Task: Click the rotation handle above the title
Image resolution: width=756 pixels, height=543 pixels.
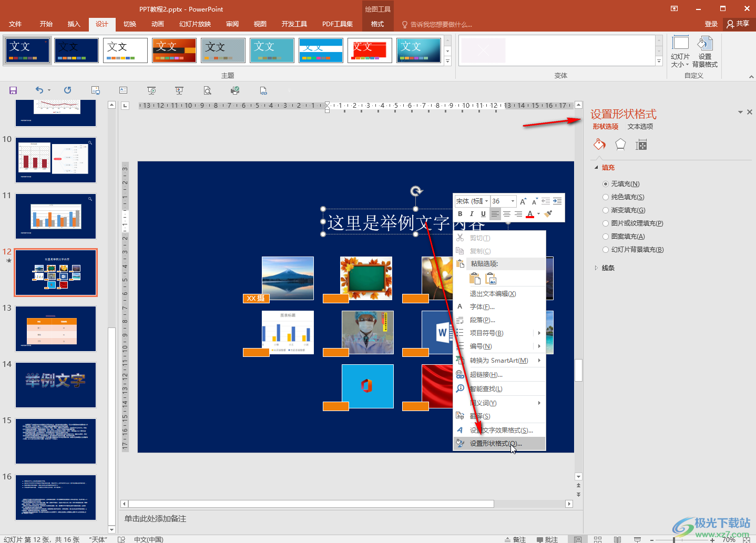Action: (416, 191)
